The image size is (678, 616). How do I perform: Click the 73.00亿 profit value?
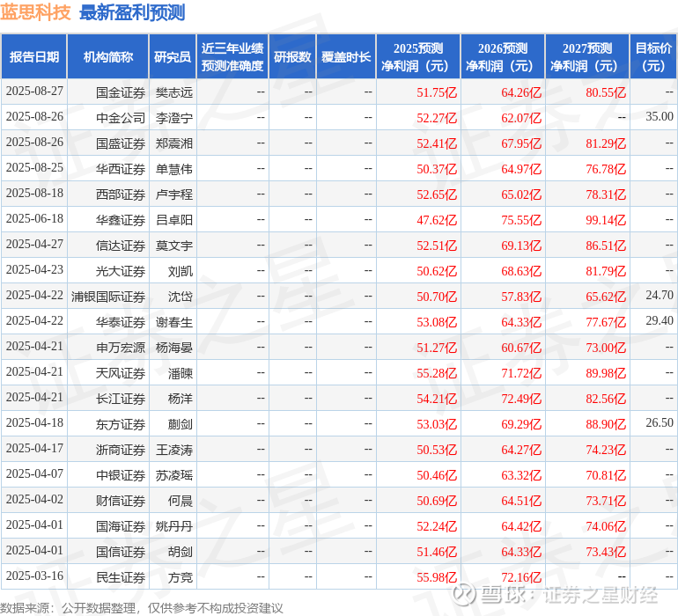coord(606,348)
